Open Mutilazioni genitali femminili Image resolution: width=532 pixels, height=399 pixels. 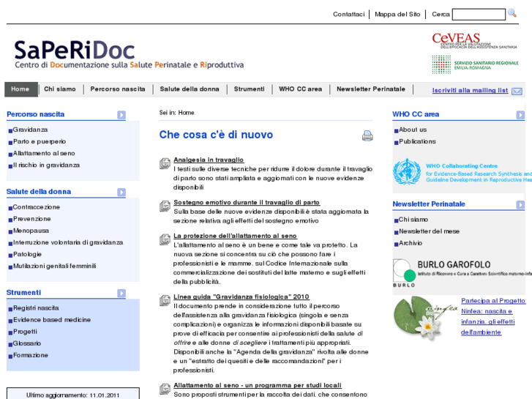tap(55, 266)
